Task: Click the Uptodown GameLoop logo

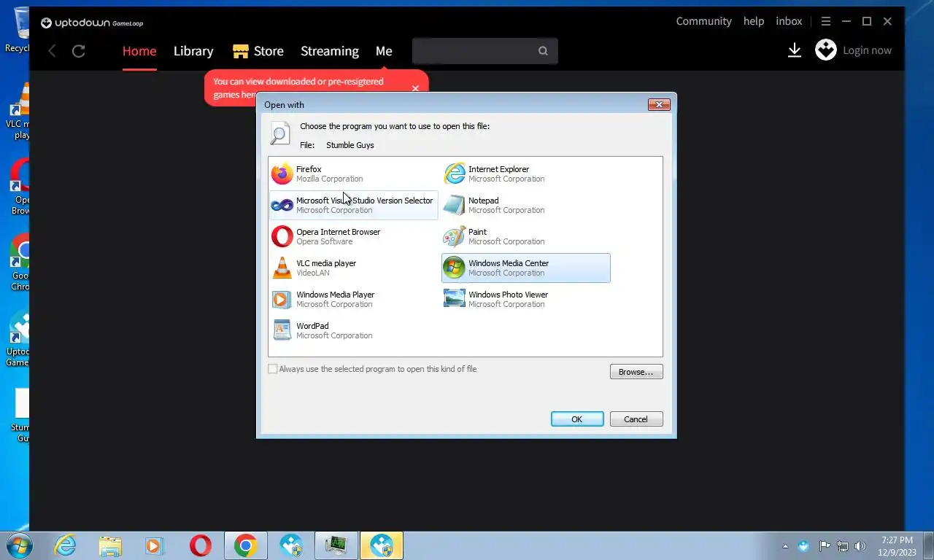Action: tap(92, 23)
